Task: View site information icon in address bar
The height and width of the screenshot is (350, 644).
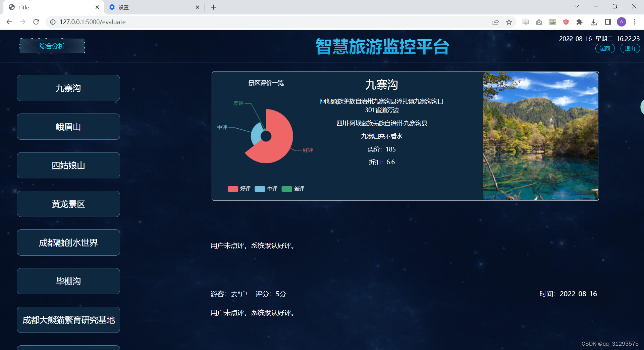Action: pyautogui.click(x=53, y=22)
